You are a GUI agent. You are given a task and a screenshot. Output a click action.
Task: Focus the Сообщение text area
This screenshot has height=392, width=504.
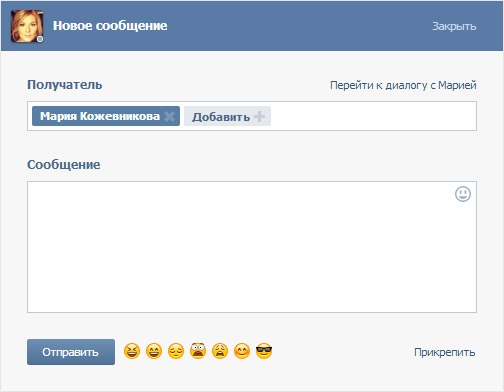(252, 247)
